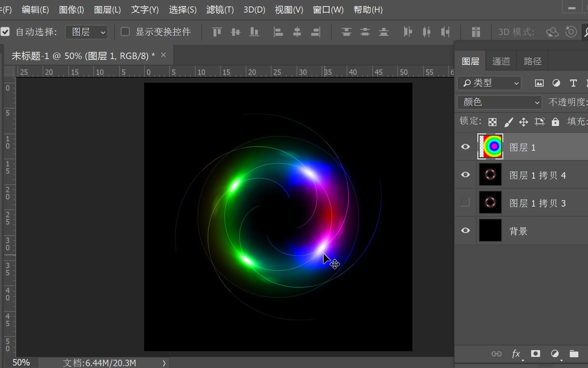The image size is (588, 368).
Task: Add a layer mask from the panel bottom
Action: tap(535, 354)
